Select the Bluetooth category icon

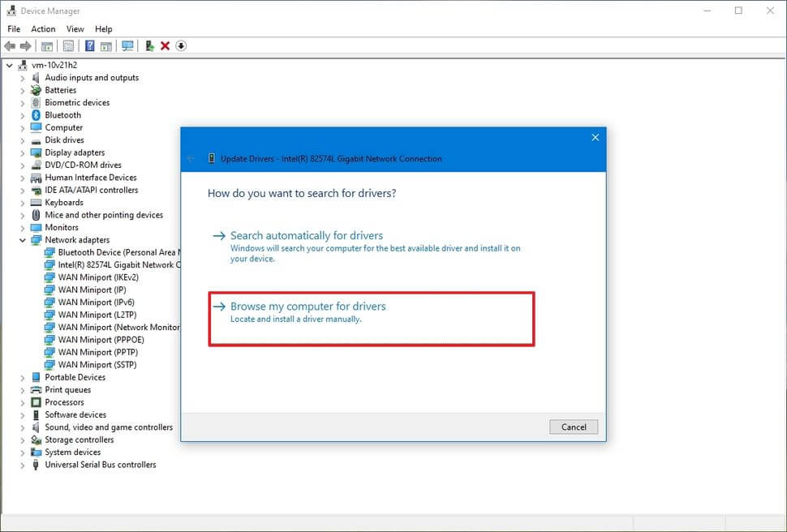point(36,115)
